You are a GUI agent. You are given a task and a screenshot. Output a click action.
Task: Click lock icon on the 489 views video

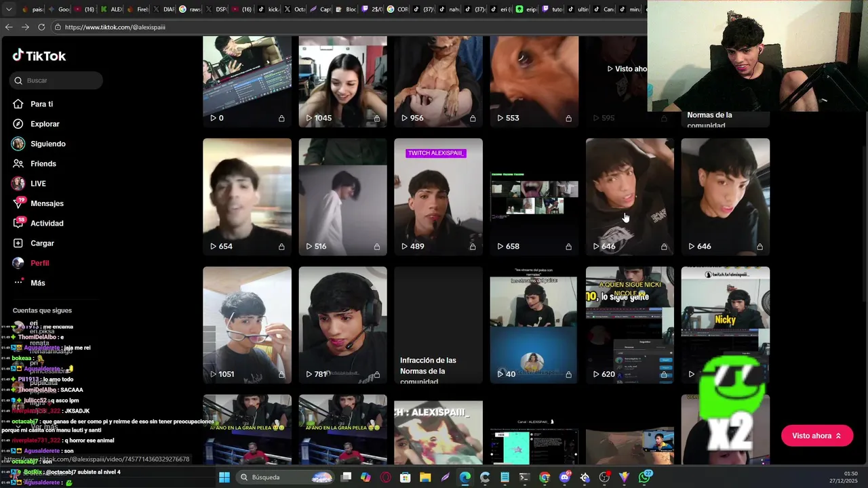473,247
